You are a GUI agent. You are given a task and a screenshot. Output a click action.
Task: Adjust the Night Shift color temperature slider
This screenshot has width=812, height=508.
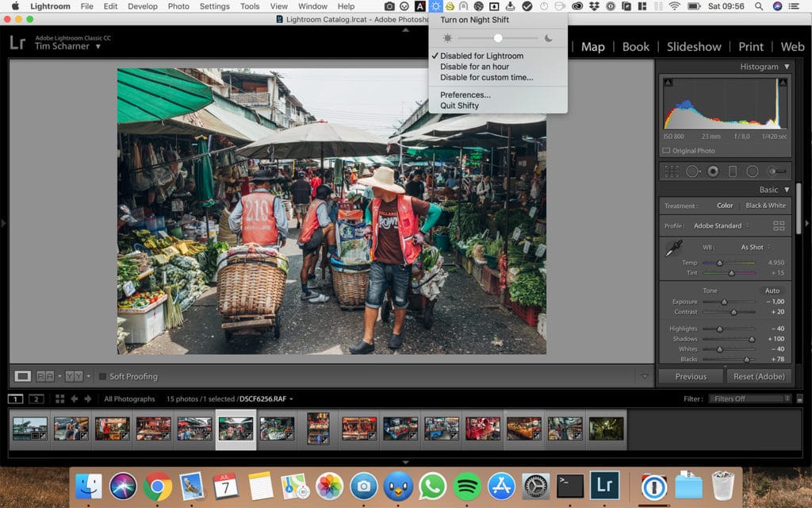click(x=498, y=38)
